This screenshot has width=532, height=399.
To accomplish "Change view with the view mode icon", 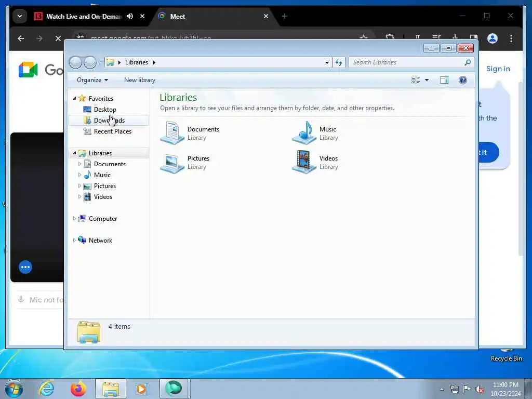I will point(416,80).
